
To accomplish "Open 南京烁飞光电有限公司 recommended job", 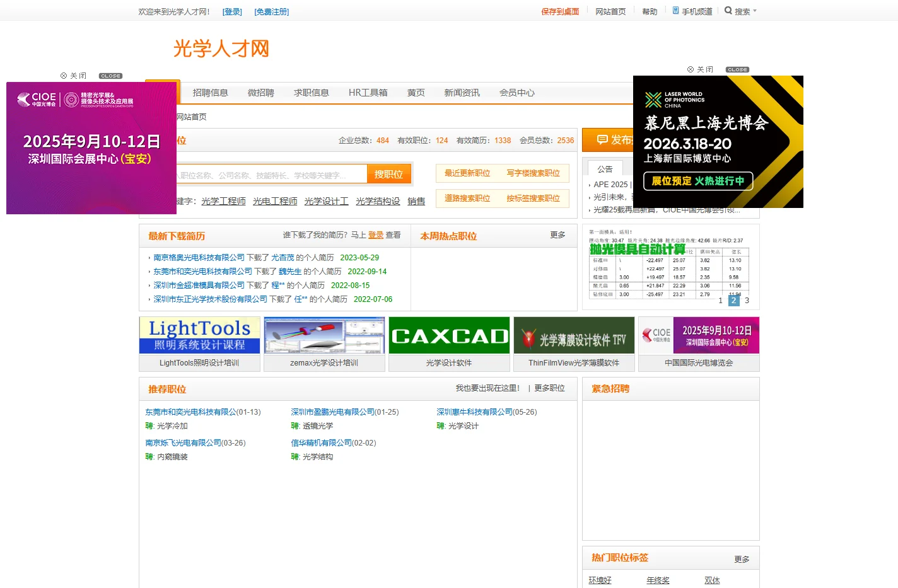I will coord(183,443).
